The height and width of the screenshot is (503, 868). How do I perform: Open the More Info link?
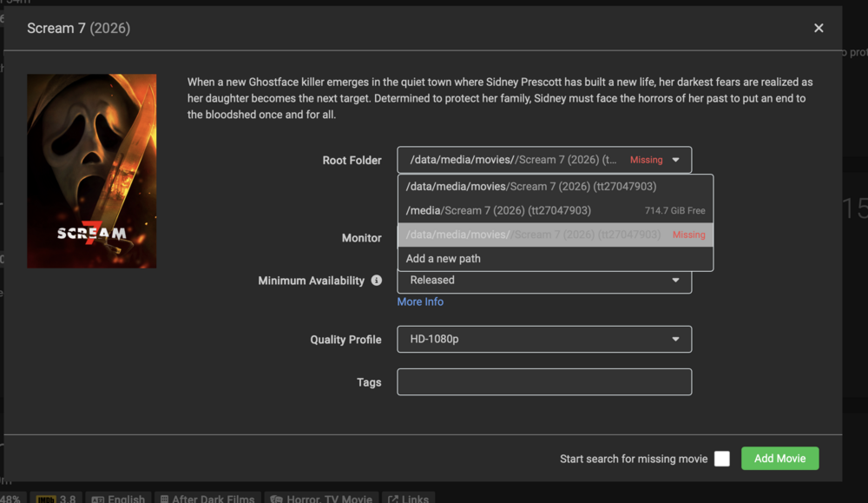[420, 302]
